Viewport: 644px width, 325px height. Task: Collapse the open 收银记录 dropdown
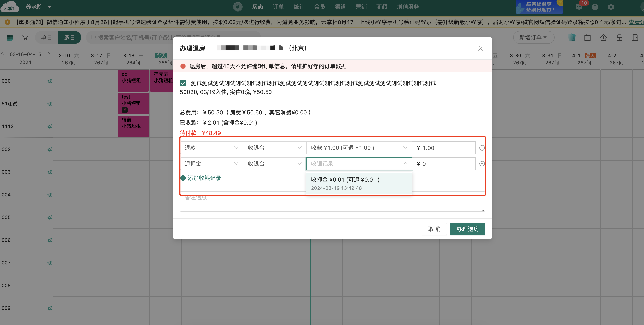coord(359,164)
